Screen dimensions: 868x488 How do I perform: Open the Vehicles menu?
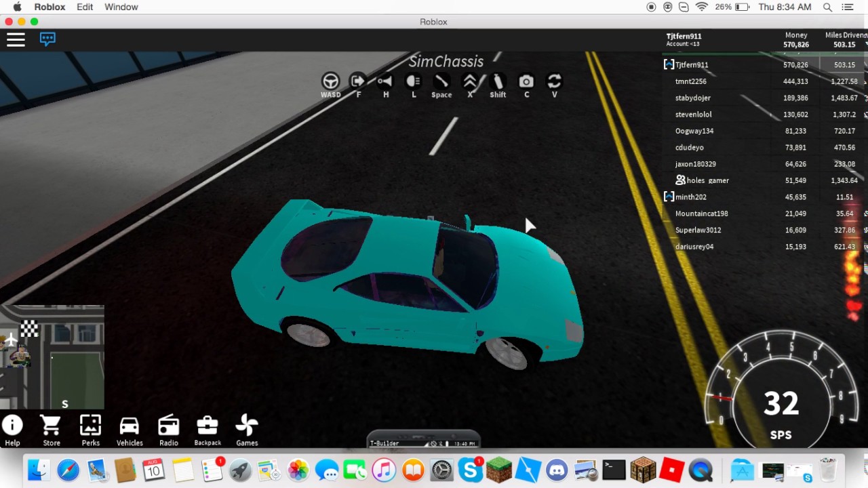point(130,430)
